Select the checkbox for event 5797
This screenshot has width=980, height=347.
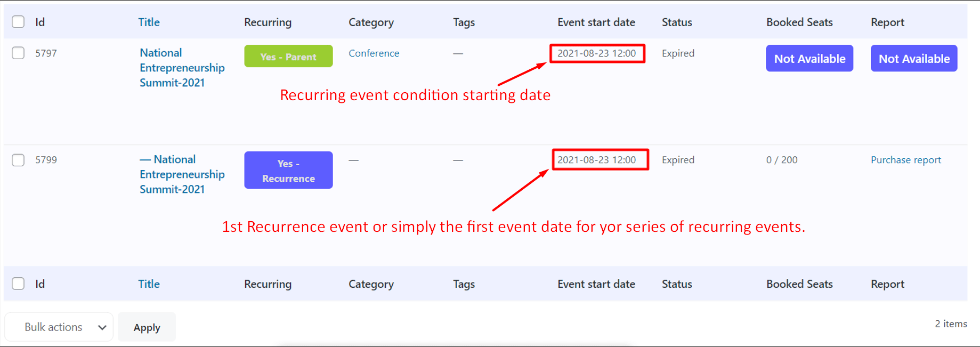[18, 53]
